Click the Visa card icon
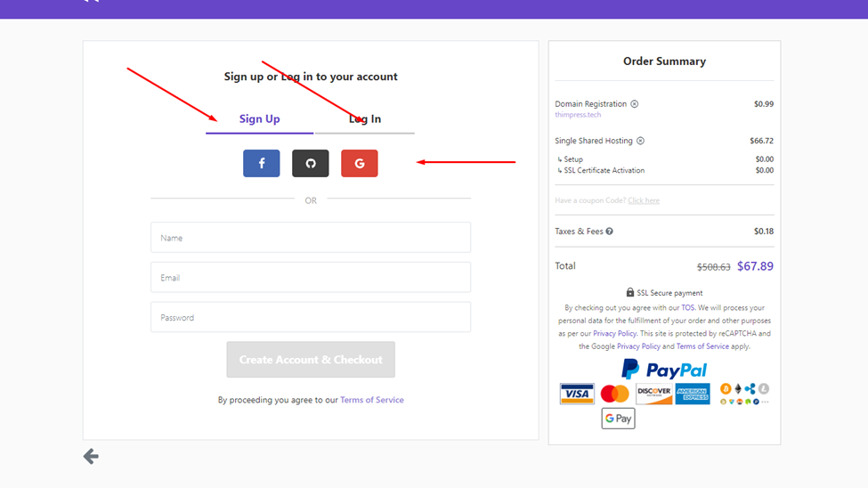 [577, 394]
